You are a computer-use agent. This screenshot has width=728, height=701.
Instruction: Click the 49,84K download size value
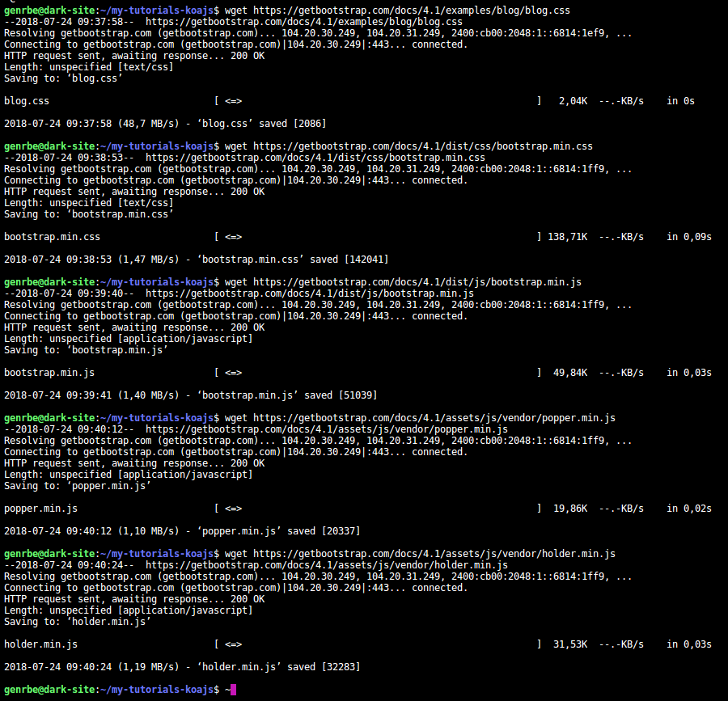[570, 373]
